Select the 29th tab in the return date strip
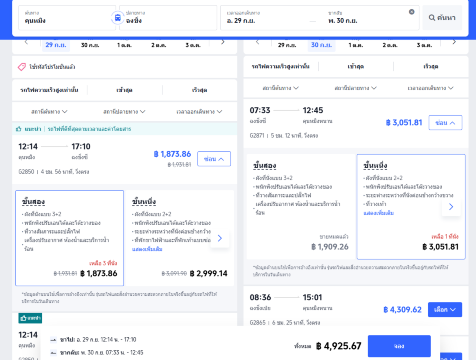Viewport: 476px width, 360px height. click(x=287, y=45)
